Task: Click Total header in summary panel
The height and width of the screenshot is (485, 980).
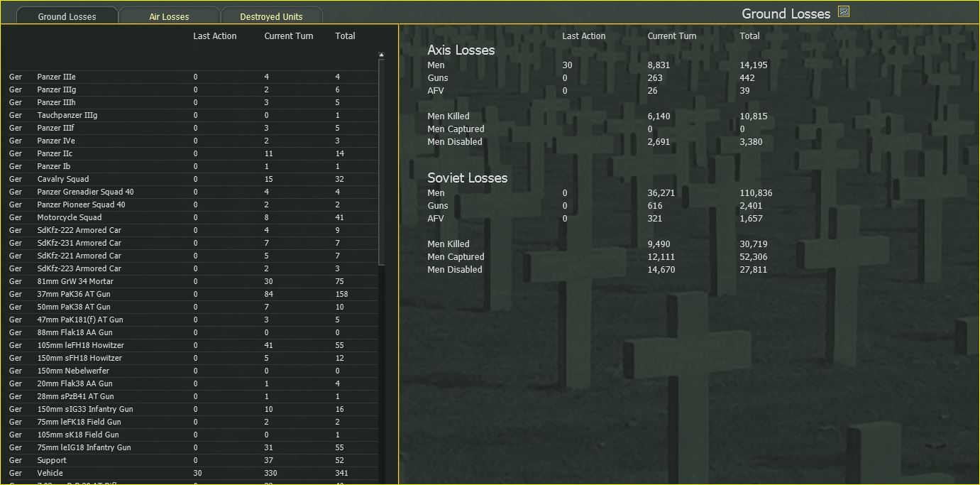Action: tap(749, 36)
